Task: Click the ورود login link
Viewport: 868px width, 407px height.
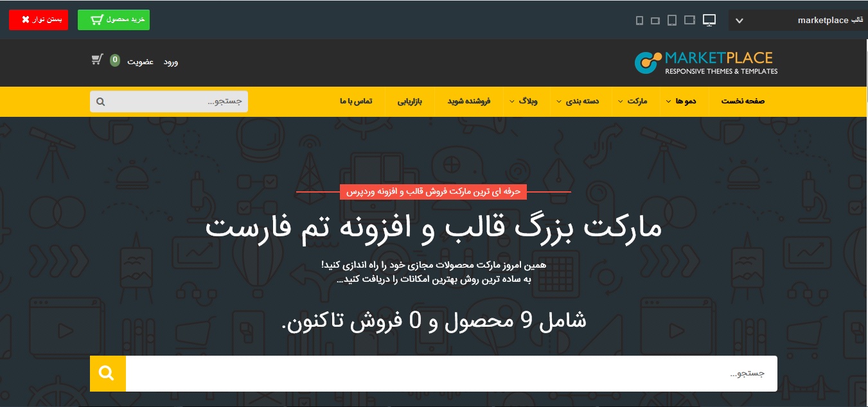Action: (x=170, y=62)
